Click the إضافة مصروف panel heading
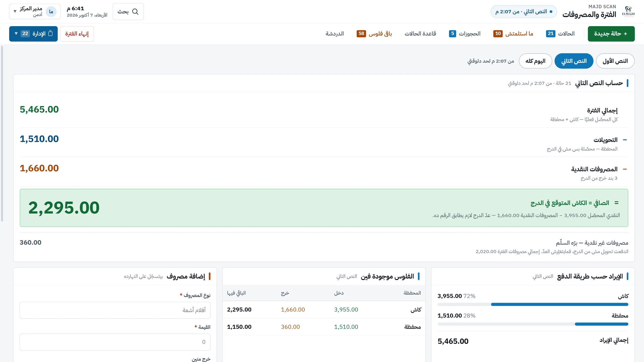This screenshot has height=362, width=644. pyautogui.click(x=186, y=276)
